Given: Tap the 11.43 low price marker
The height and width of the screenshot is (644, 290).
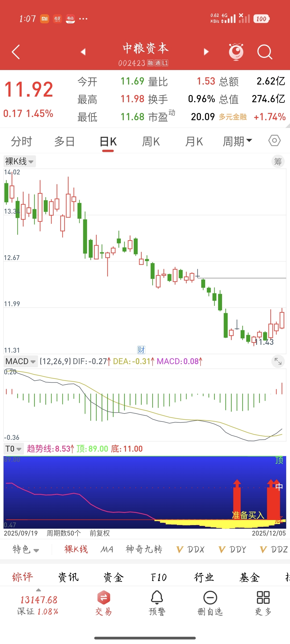Looking at the screenshot, I should pos(264,342).
